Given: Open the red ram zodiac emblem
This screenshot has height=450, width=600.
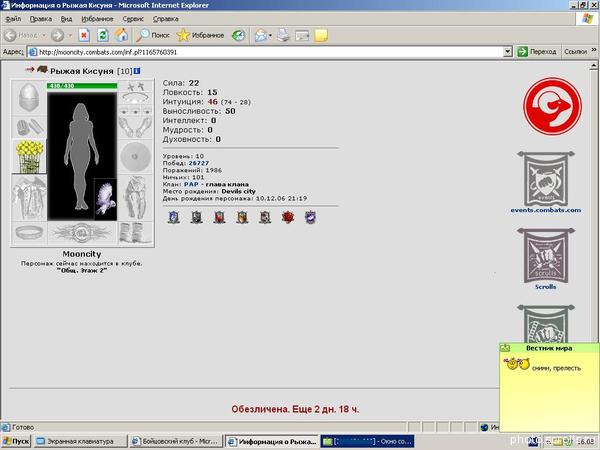Looking at the screenshot, I should coord(552,106).
